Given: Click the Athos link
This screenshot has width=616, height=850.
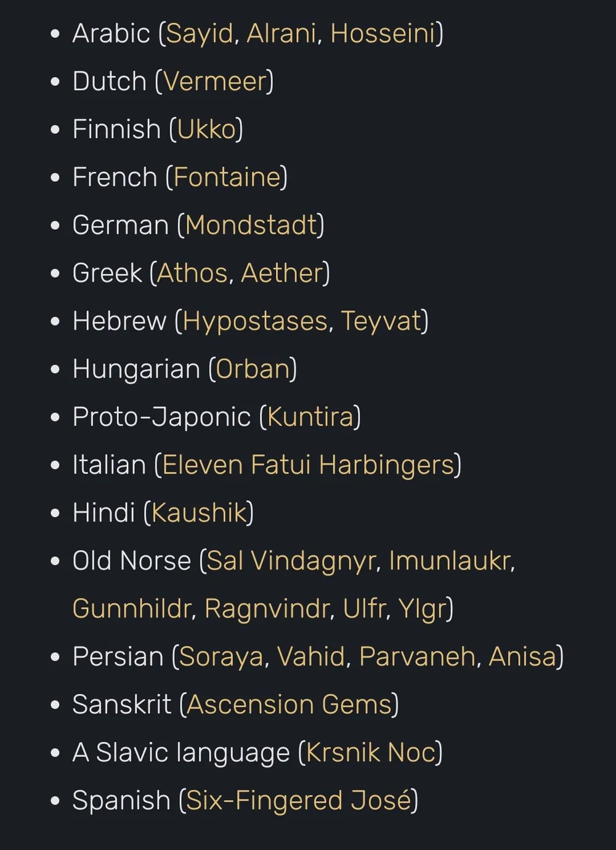Looking at the screenshot, I should pyautogui.click(x=192, y=274).
